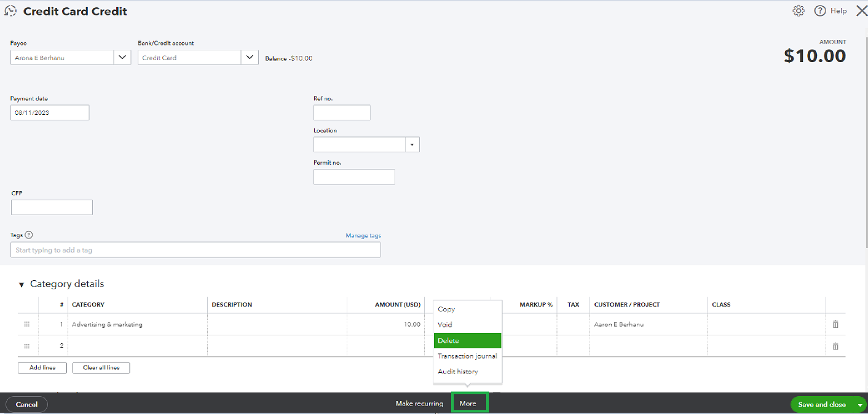
Task: Select Audit history menu entry
Action: pyautogui.click(x=457, y=372)
